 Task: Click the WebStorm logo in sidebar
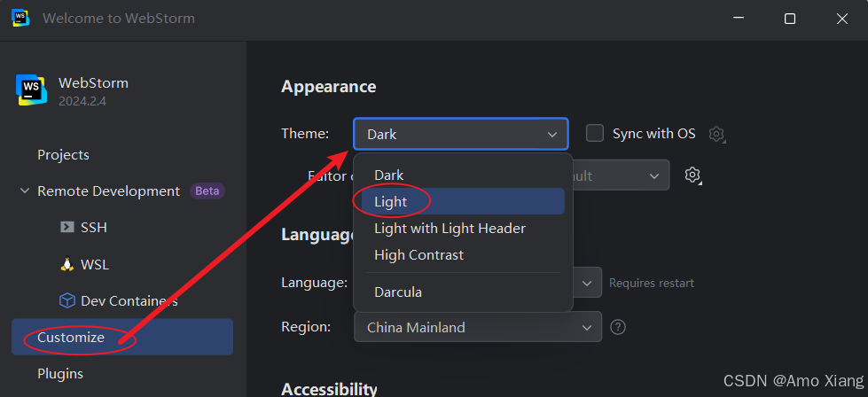[32, 90]
